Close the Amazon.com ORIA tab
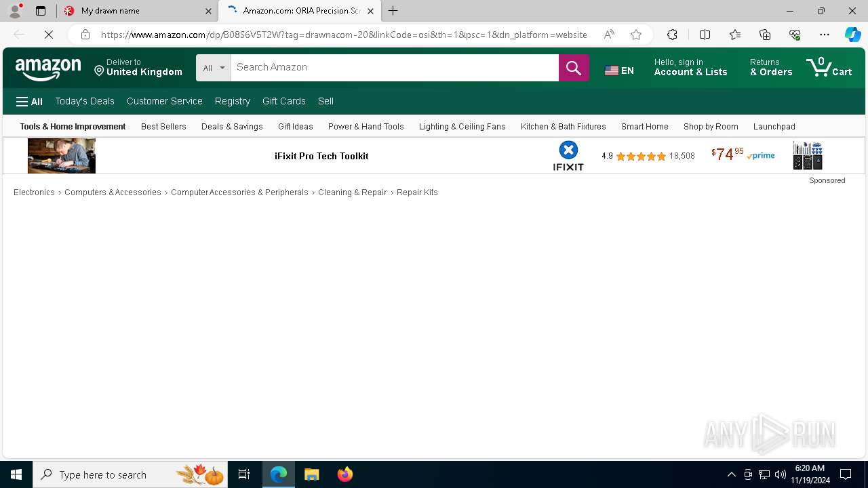Image resolution: width=868 pixels, height=488 pixels. [x=370, y=11]
